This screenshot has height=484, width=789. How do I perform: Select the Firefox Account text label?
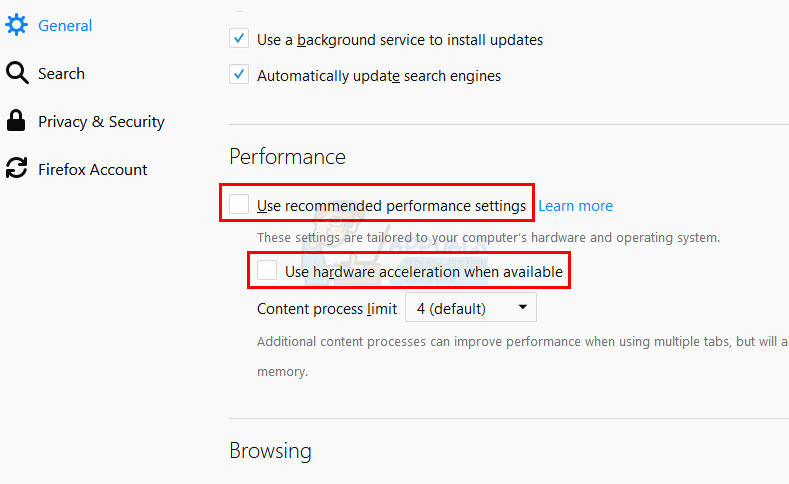click(x=93, y=169)
